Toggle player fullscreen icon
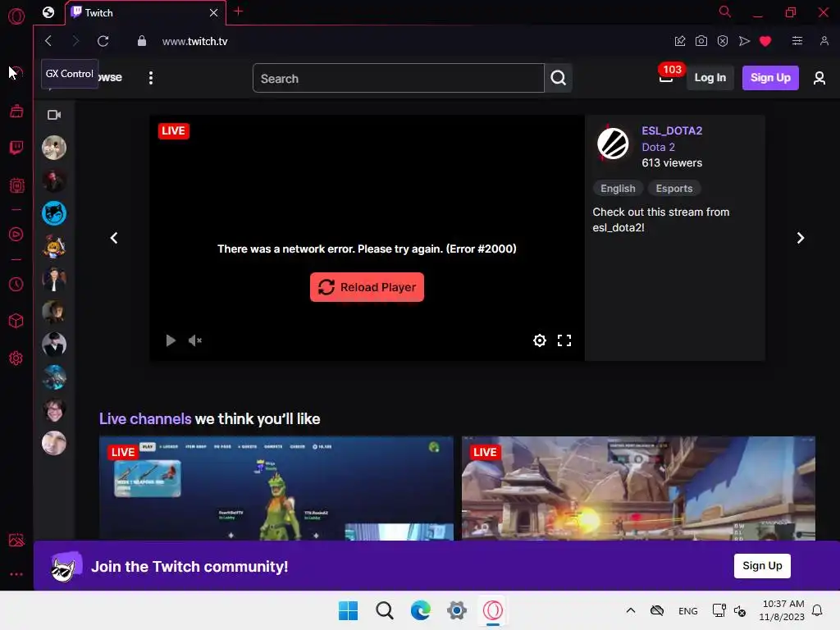This screenshot has height=630, width=840. click(x=564, y=340)
